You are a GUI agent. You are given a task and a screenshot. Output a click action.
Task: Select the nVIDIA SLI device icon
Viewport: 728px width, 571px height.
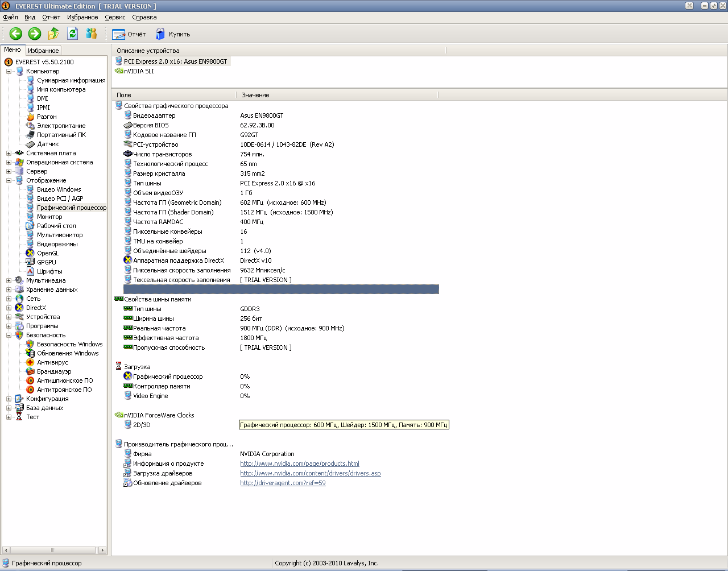[119, 71]
